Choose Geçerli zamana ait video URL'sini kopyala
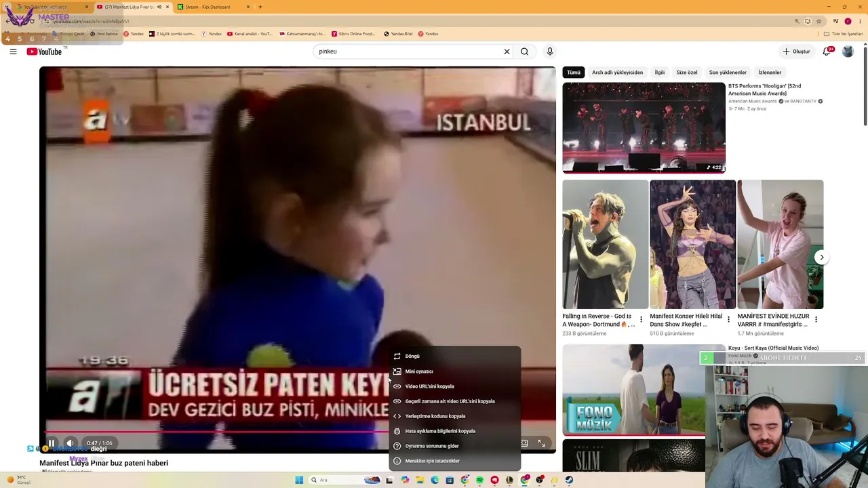 [x=455, y=401]
